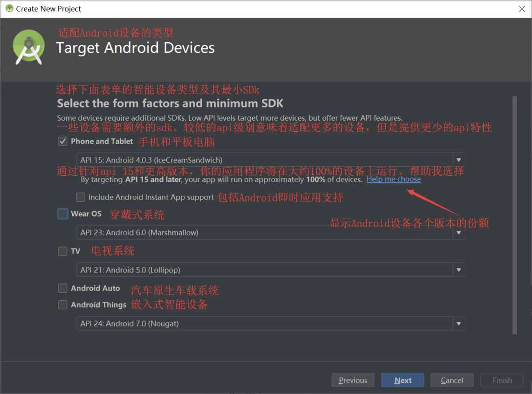
Task: Open the TV API 21 dropdown
Action: pos(459,269)
